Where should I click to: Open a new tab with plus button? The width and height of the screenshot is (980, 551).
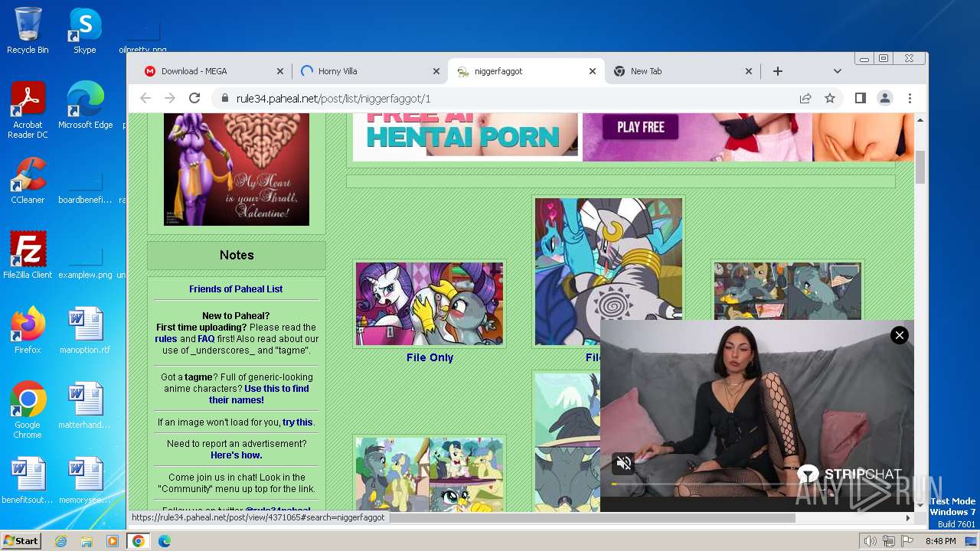pyautogui.click(x=778, y=71)
